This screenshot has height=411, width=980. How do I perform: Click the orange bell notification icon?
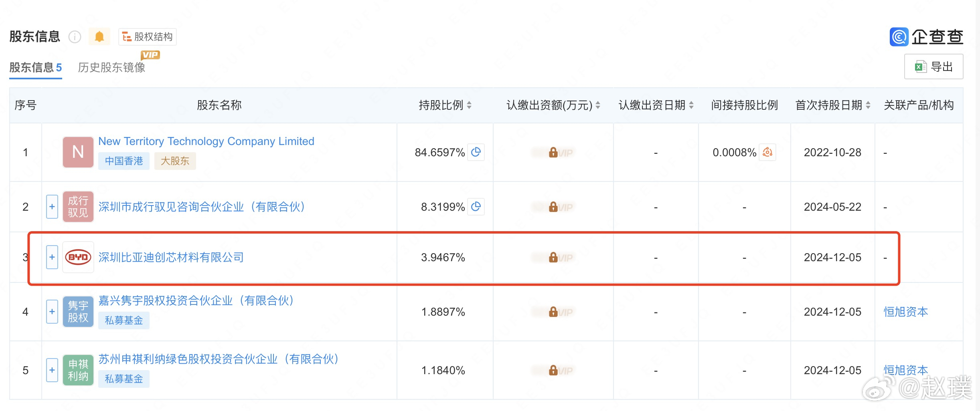point(99,37)
